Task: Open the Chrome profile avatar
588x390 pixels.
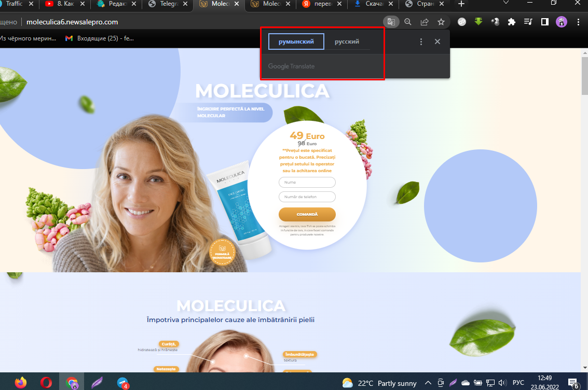Action: tap(562, 22)
